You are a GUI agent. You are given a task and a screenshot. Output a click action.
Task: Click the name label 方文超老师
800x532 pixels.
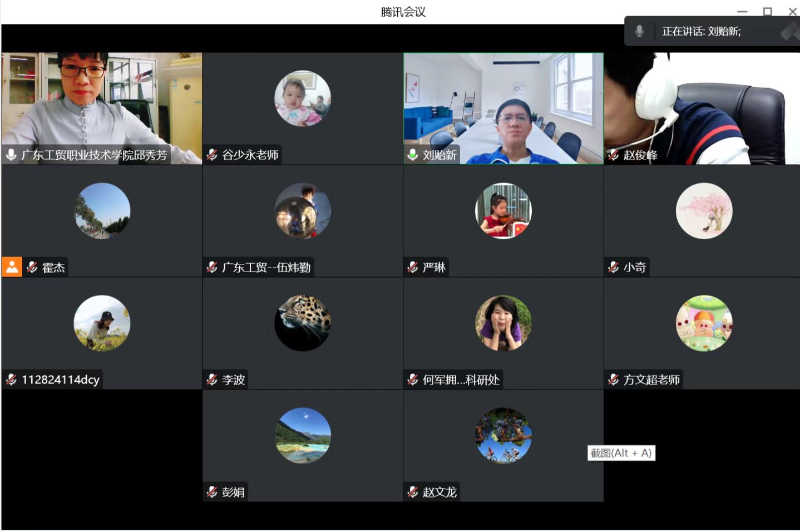651,380
